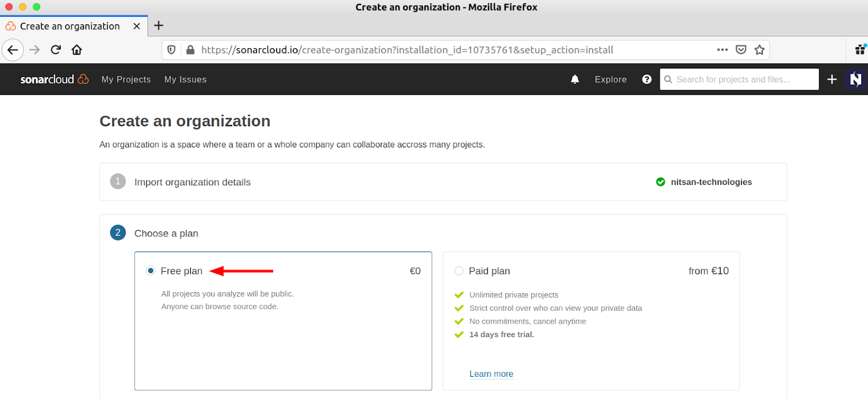
Task: Open page actions three-dot menu
Action: click(x=722, y=50)
